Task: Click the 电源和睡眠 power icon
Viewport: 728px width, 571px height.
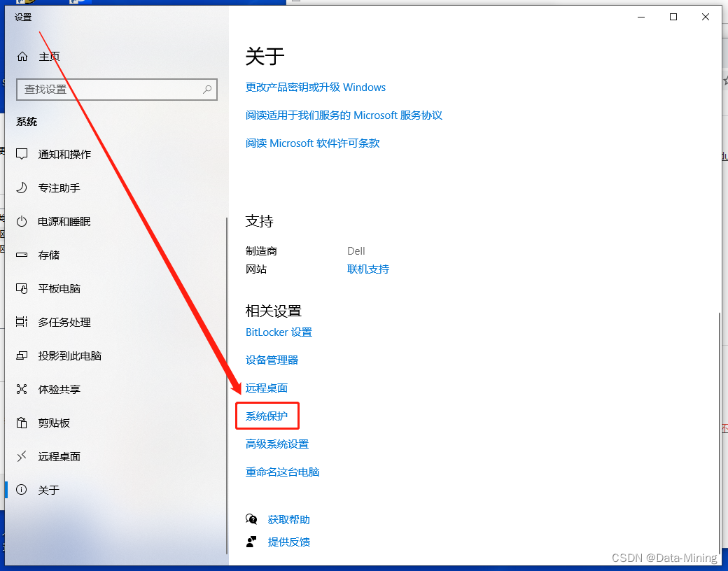Action: (22, 221)
